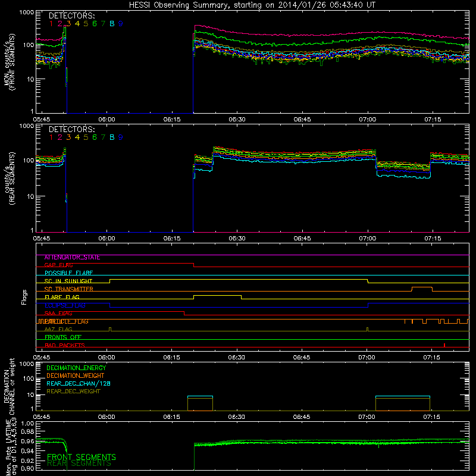The image size is (476, 476).
Task: Click the DECIMATION_ENERGY legend entry
Action: (x=76, y=368)
